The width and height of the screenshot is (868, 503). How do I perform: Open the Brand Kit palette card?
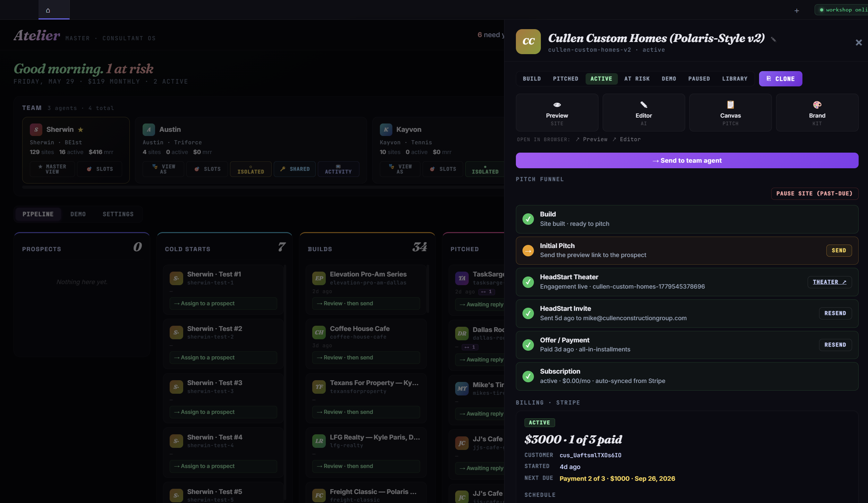(x=817, y=112)
